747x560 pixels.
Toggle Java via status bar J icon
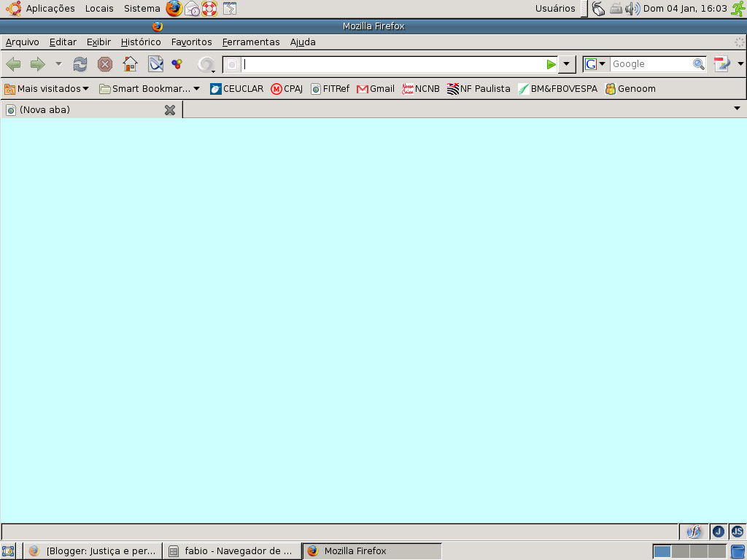tap(719, 532)
